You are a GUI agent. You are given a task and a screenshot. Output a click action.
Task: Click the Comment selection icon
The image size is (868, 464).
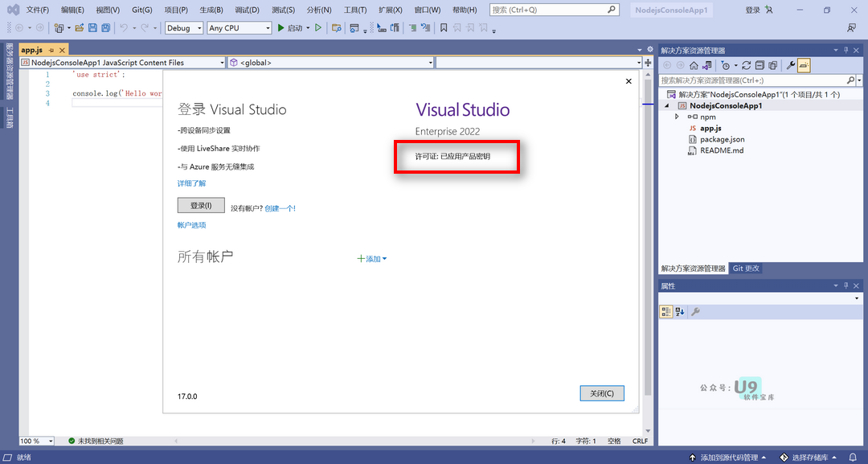point(412,27)
